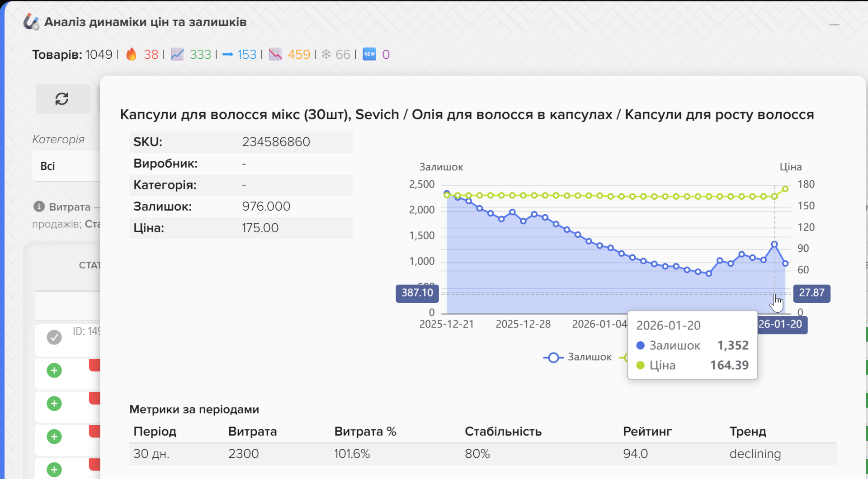Viewport: 868px width, 479px height.
Task: Click the declining trend cell
Action: pos(755,454)
